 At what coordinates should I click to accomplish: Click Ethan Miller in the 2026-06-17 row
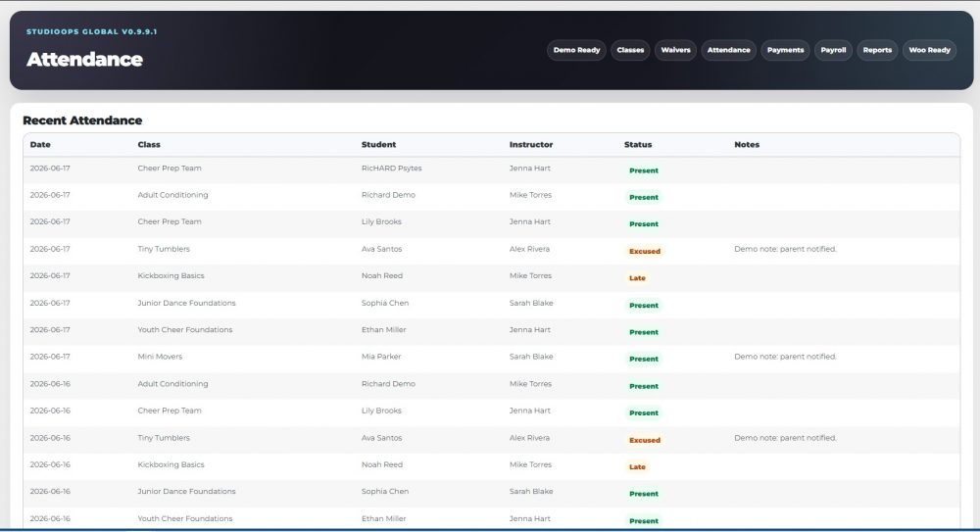384,329
